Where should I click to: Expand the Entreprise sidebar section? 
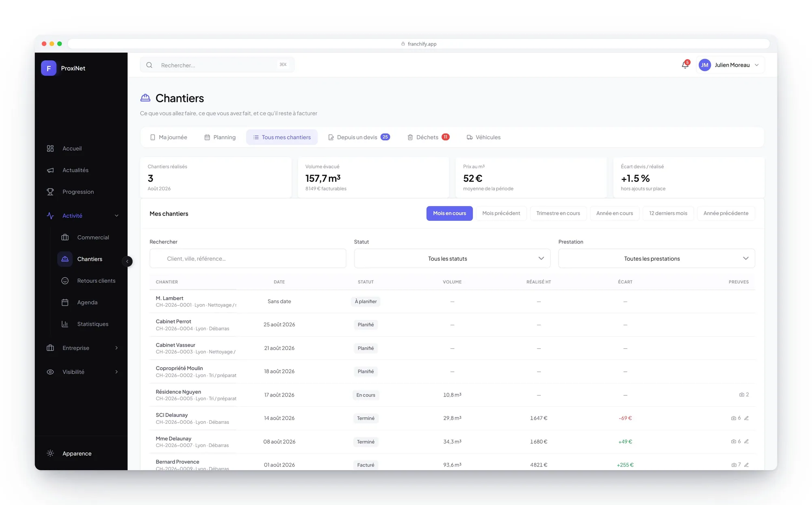117,348
